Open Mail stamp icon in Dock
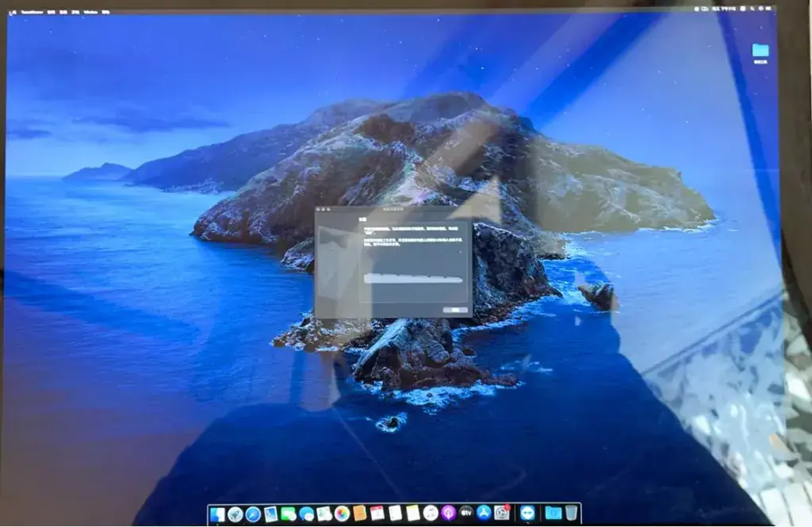 (x=271, y=514)
